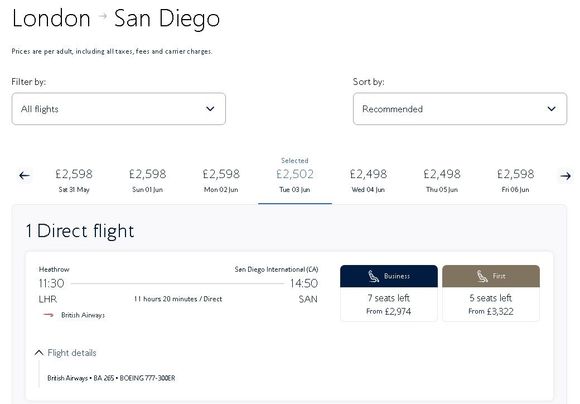580x404 pixels.
Task: Select Fri 06 Jun date tab
Action: tap(516, 180)
